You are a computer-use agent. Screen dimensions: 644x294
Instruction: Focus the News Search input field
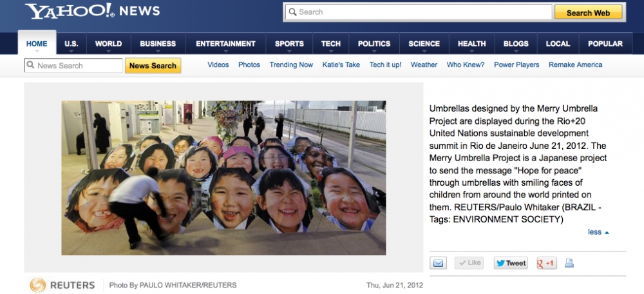(x=73, y=65)
